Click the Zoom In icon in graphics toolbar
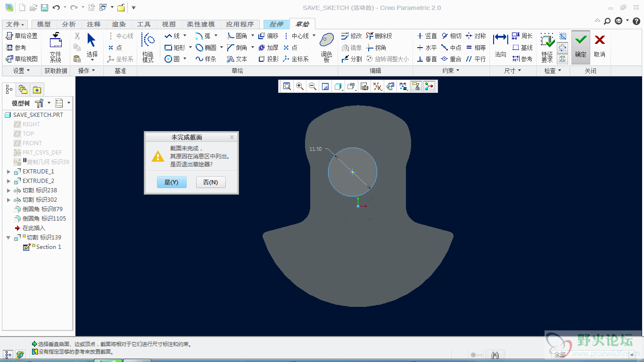Viewport: 644px width, 362px height. (299, 86)
